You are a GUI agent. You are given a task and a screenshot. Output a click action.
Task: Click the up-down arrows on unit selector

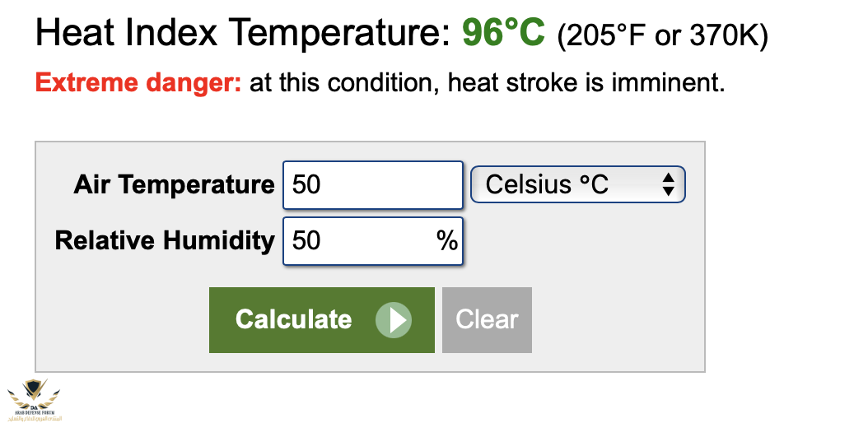tap(668, 184)
